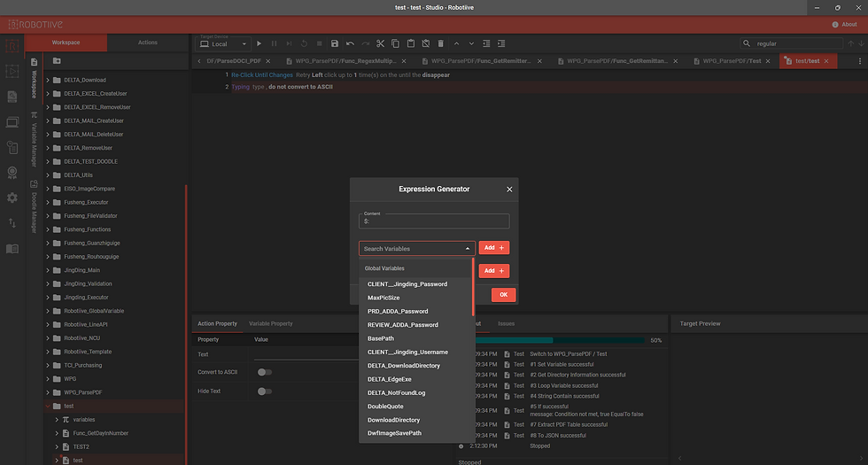
Task: Click the trash Delete icon in toolbar
Action: tap(440, 43)
